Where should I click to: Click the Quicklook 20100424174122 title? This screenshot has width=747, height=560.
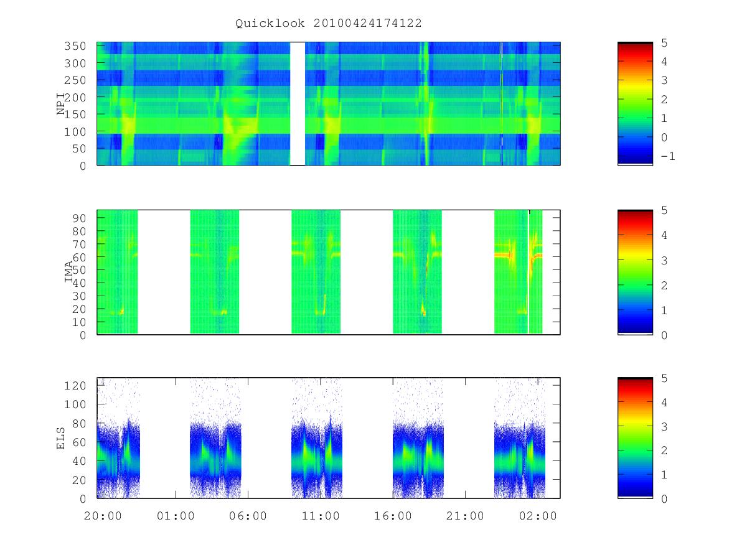pos(329,23)
